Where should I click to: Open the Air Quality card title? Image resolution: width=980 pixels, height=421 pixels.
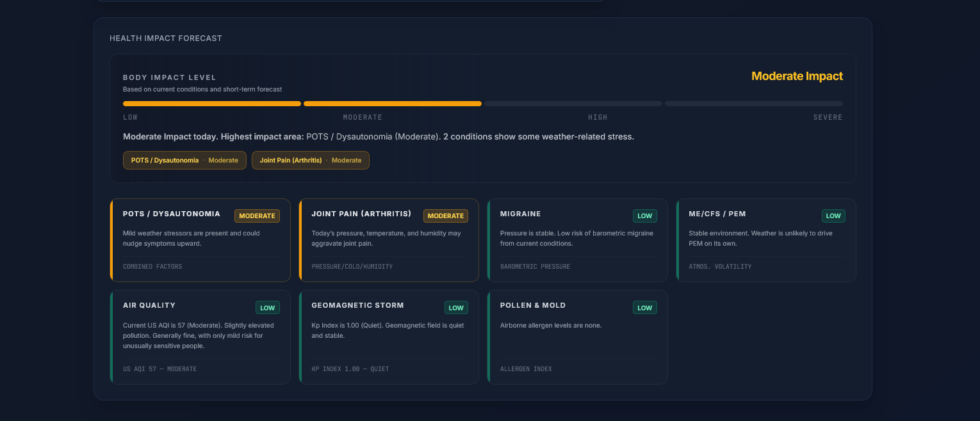click(149, 305)
